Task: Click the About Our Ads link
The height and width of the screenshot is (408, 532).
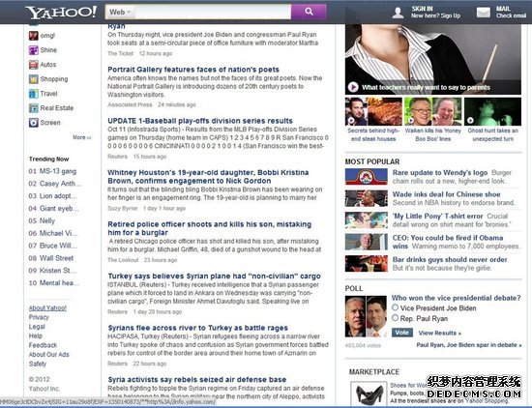Action: coord(49,355)
